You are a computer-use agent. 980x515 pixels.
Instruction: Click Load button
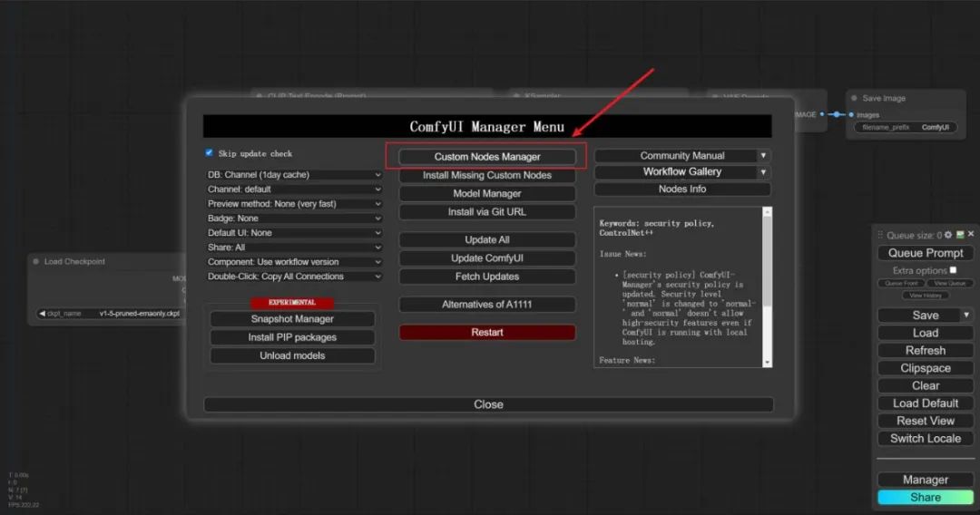click(x=926, y=333)
